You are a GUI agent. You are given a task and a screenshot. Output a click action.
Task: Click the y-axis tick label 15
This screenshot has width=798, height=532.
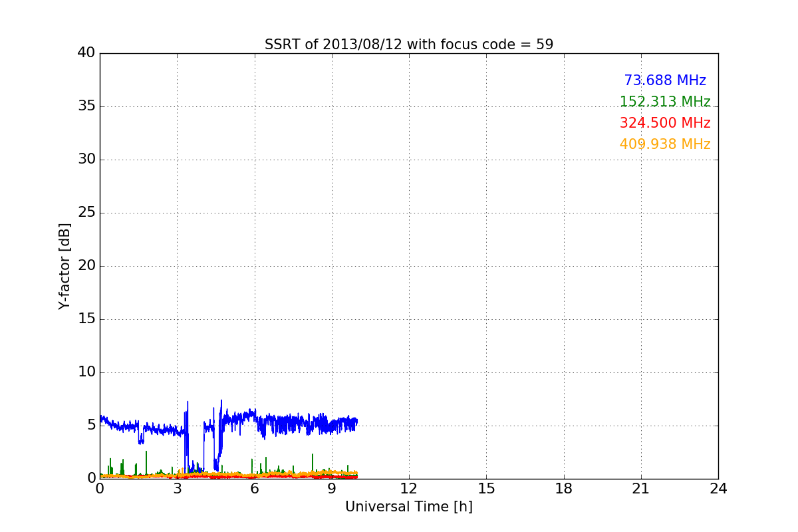click(86, 319)
